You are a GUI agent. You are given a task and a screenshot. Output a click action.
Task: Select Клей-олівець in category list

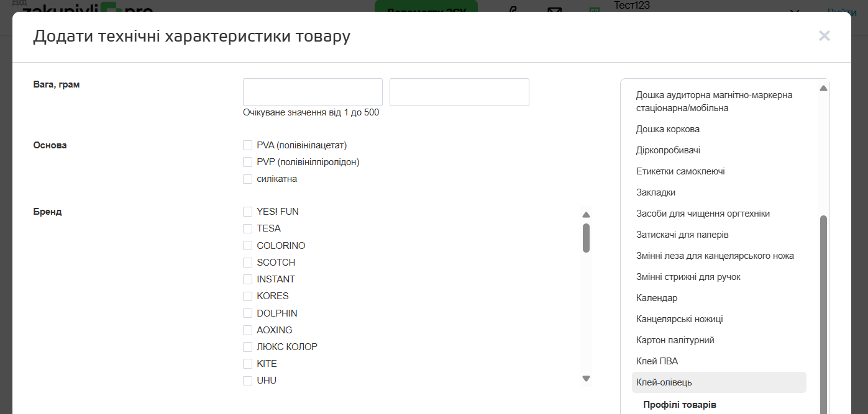[664, 382]
